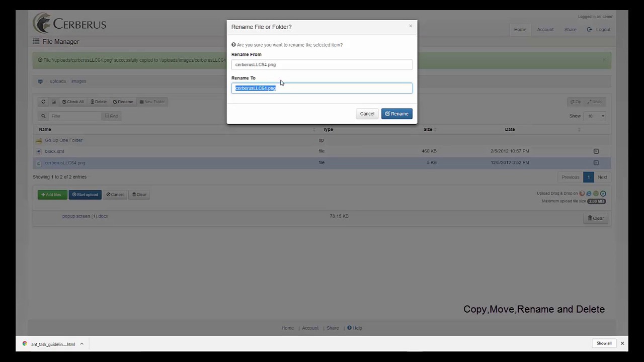Click the green Add files button
Viewport: 644px width, 362px height.
[52, 195]
